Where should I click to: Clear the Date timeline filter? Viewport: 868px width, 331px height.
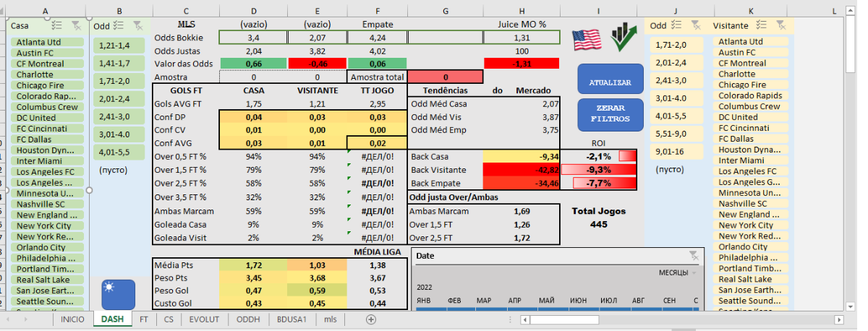point(694,255)
